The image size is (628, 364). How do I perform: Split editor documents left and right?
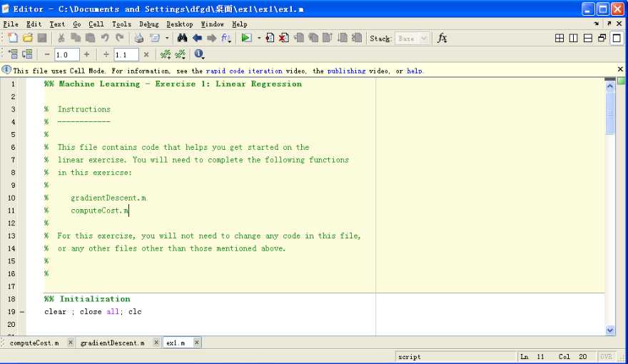coord(574,38)
